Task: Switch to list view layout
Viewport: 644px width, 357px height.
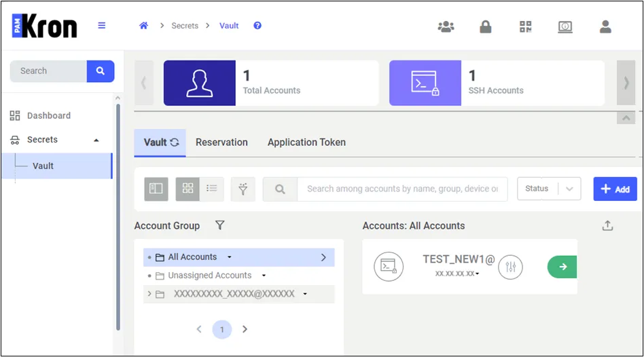Action: click(212, 189)
